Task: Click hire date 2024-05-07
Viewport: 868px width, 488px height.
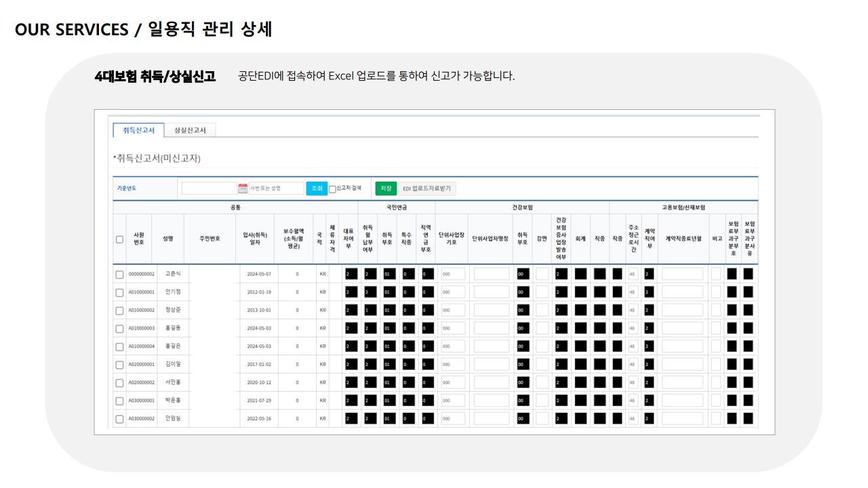Action: coord(259,274)
